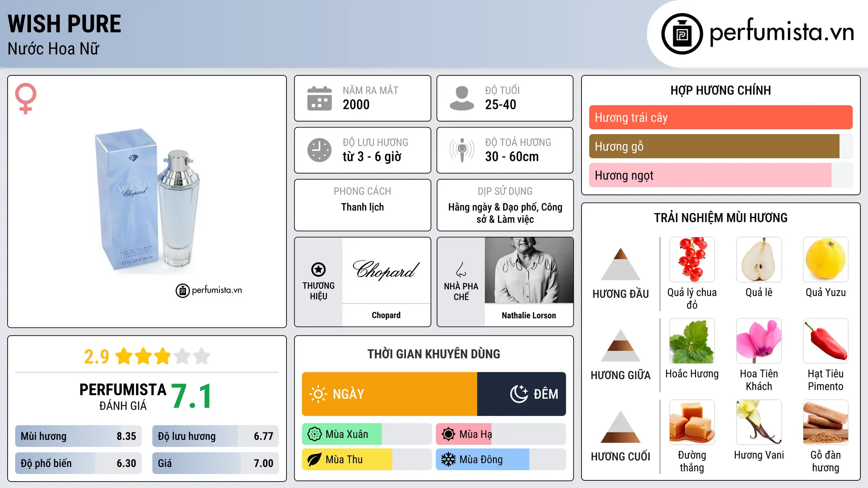Screen dimensions: 868x488
Task: Click the Chopard brand name caption
Action: pos(386,315)
